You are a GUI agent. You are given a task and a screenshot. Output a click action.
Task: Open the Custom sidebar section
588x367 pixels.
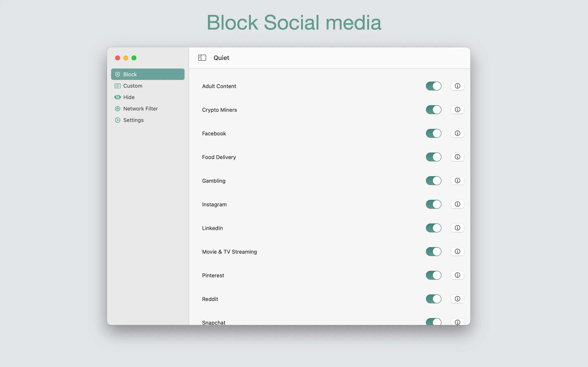tap(133, 86)
